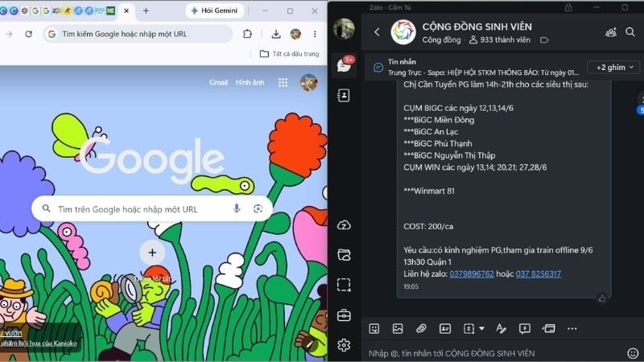Click Chrome address bar

coord(138,34)
